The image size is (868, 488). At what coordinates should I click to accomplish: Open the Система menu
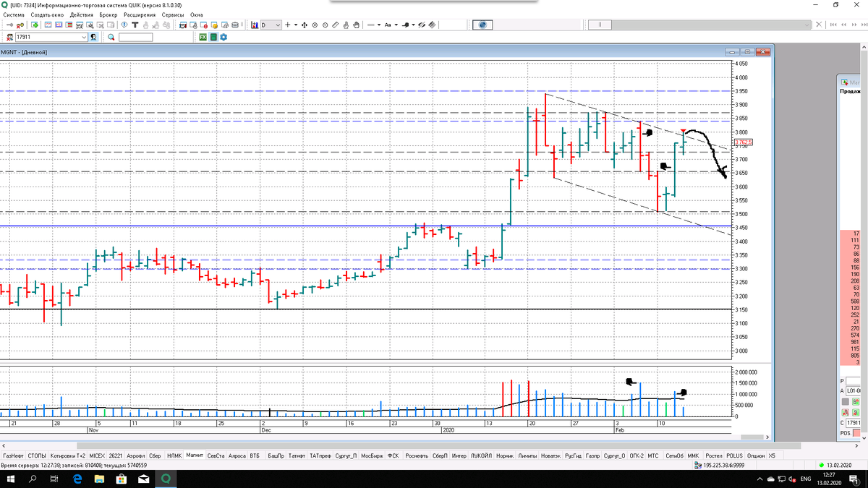pyautogui.click(x=13, y=14)
